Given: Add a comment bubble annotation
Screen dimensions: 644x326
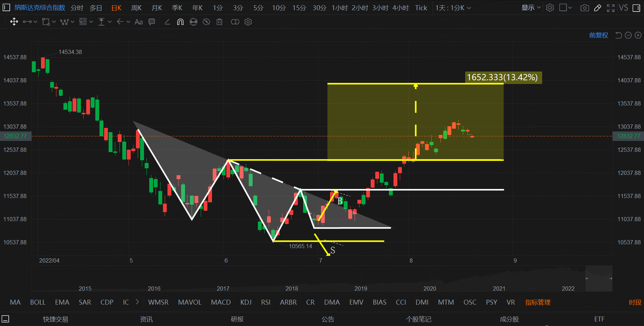Looking at the screenshot, I should (152, 22).
